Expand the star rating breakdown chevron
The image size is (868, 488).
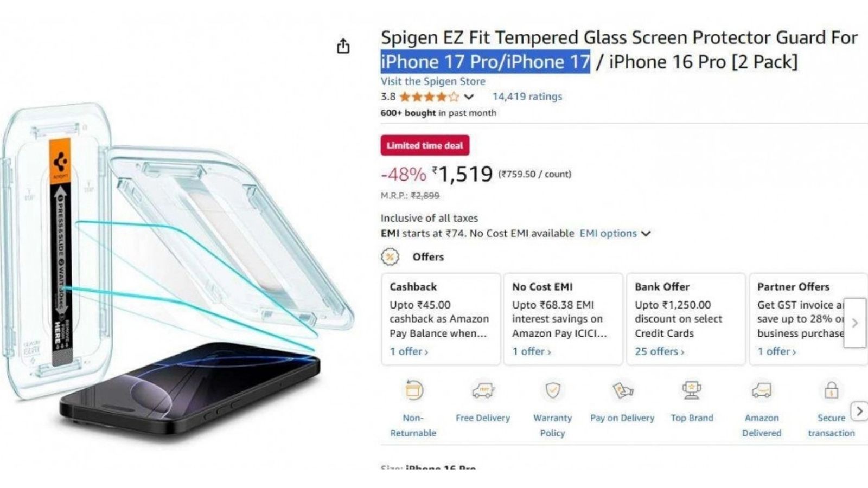pyautogui.click(x=469, y=97)
